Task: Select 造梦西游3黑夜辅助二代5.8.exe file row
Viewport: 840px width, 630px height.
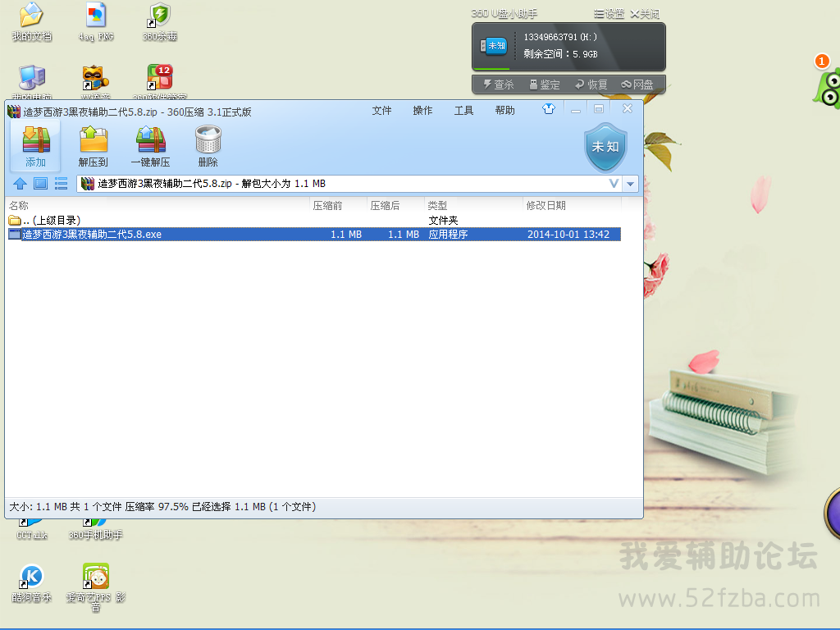Action: 314,234
